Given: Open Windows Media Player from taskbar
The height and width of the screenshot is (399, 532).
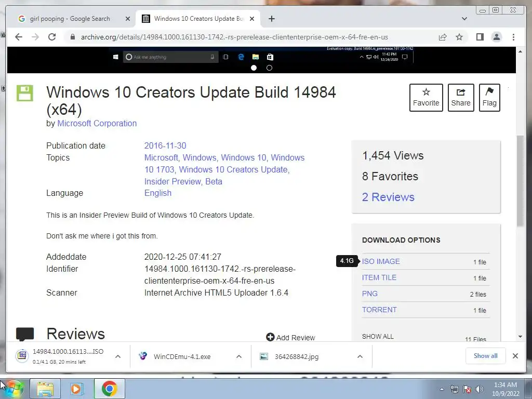Looking at the screenshot, I should tap(77, 389).
